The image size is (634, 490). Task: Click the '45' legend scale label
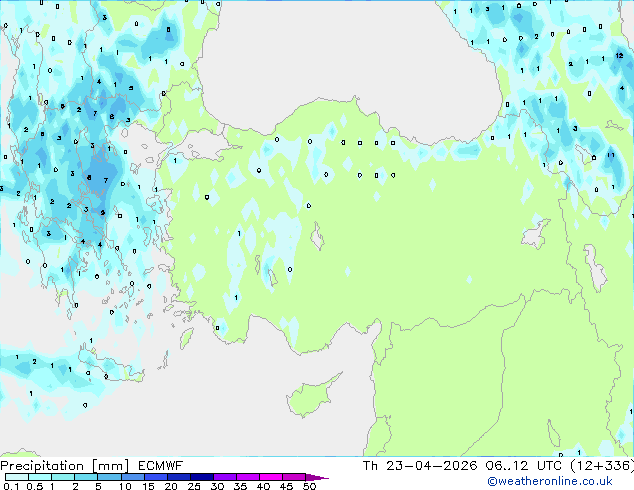286,486
